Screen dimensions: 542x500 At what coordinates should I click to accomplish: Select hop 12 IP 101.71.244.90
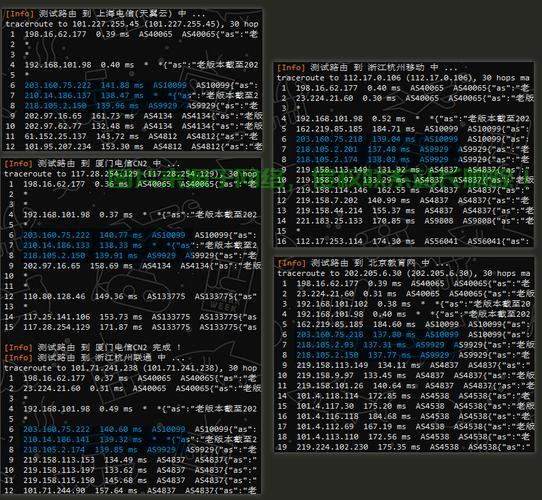point(54,490)
